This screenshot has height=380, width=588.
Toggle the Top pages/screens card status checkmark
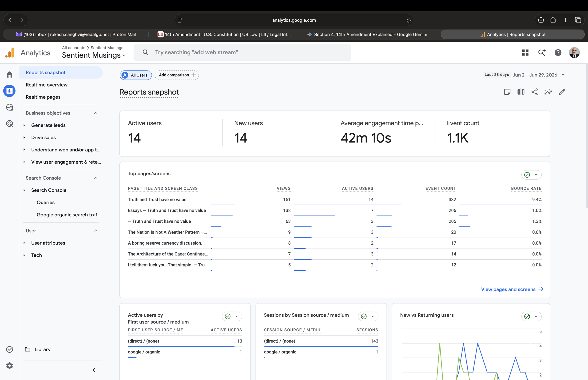click(527, 175)
